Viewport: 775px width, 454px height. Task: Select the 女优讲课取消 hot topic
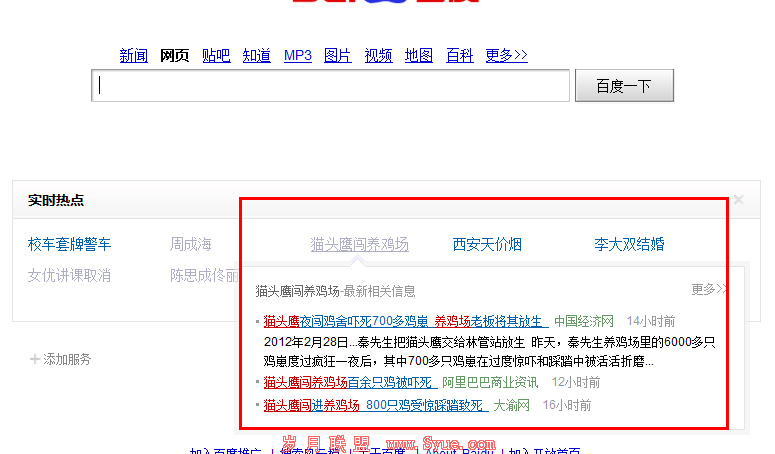[x=69, y=275]
